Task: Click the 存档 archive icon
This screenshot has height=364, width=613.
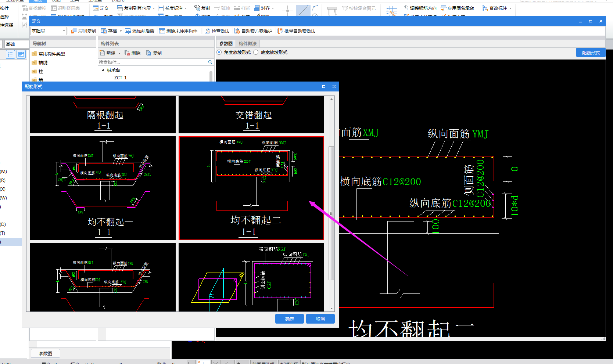Action: click(x=104, y=31)
